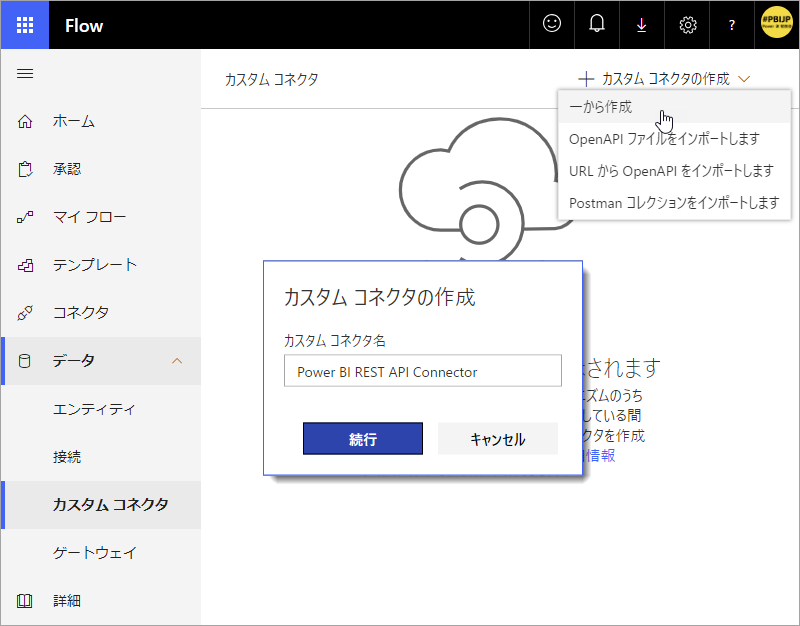Send feedback via the smiley icon
The image size is (800, 626).
(x=551, y=24)
